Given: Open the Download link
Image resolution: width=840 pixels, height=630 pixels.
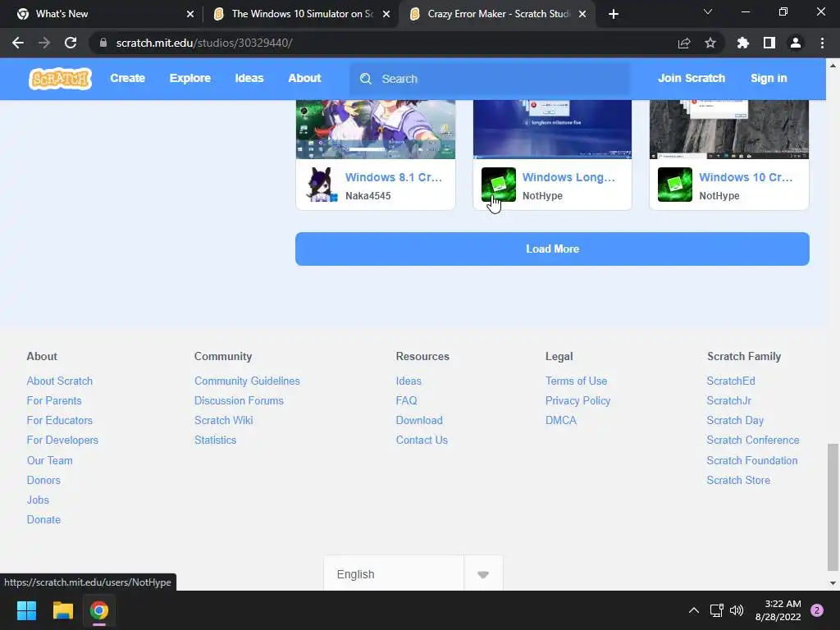Looking at the screenshot, I should (419, 421).
